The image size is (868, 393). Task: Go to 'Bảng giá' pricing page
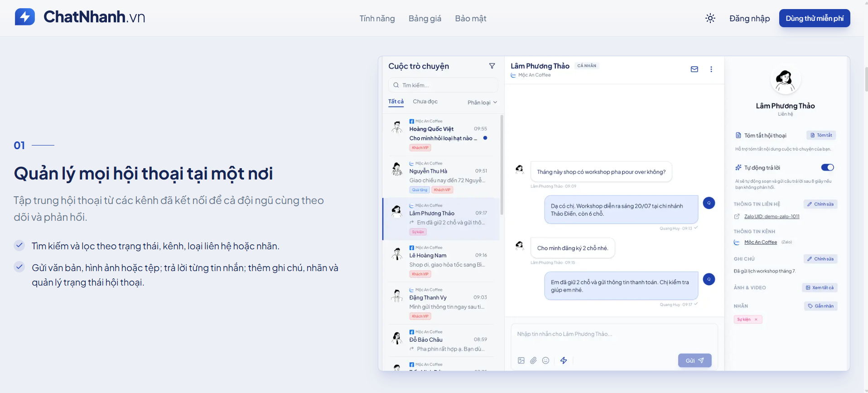(x=425, y=19)
